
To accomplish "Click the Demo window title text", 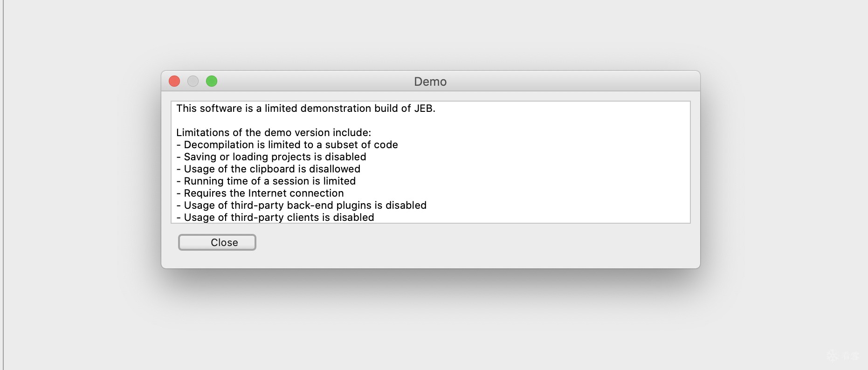I will pyautogui.click(x=430, y=82).
